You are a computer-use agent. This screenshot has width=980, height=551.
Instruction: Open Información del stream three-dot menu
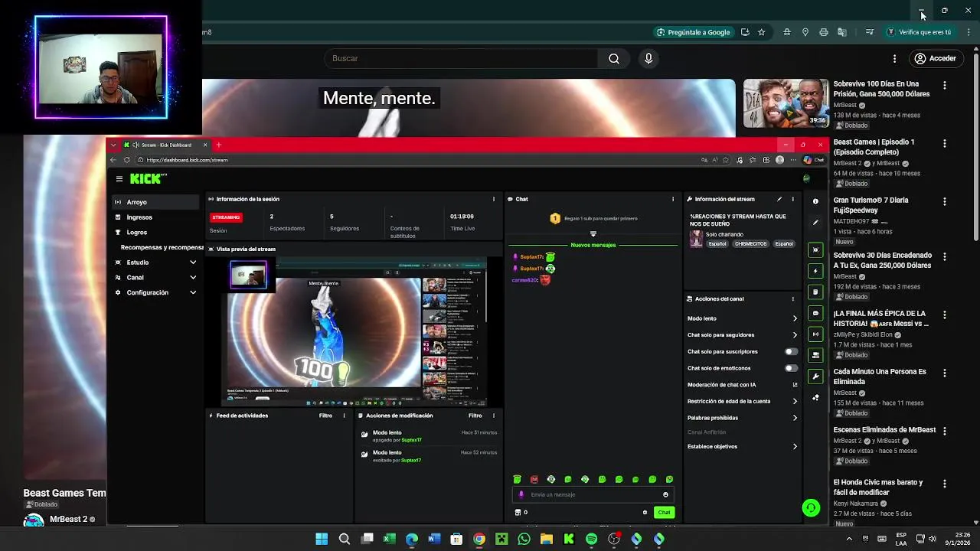coord(792,199)
